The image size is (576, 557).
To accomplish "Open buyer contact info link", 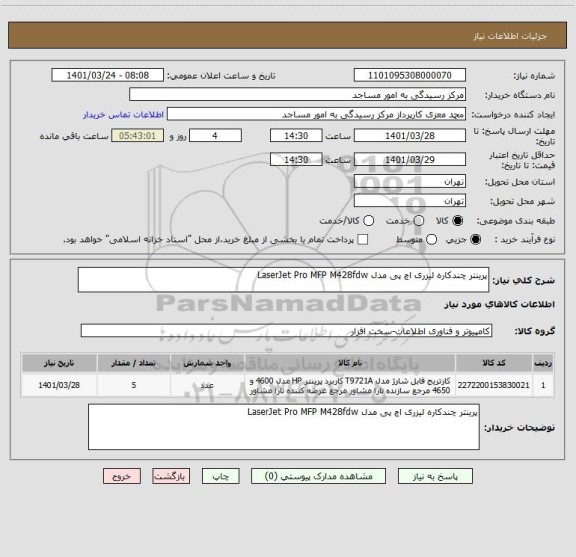I will tap(123, 115).
